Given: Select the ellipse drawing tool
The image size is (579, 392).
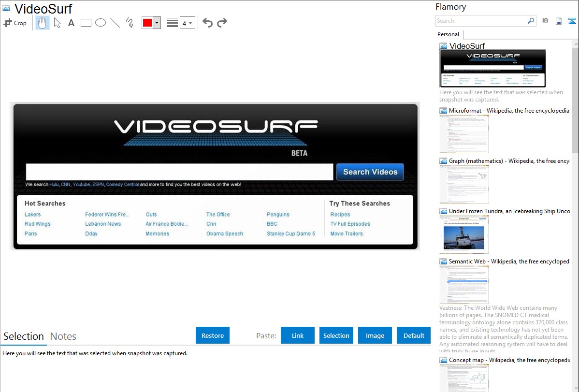Looking at the screenshot, I should coord(101,23).
